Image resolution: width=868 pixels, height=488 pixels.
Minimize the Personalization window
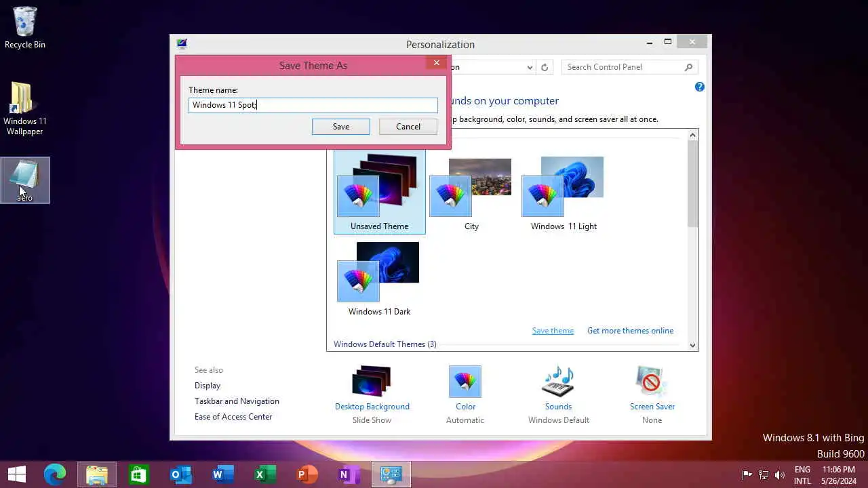point(650,42)
